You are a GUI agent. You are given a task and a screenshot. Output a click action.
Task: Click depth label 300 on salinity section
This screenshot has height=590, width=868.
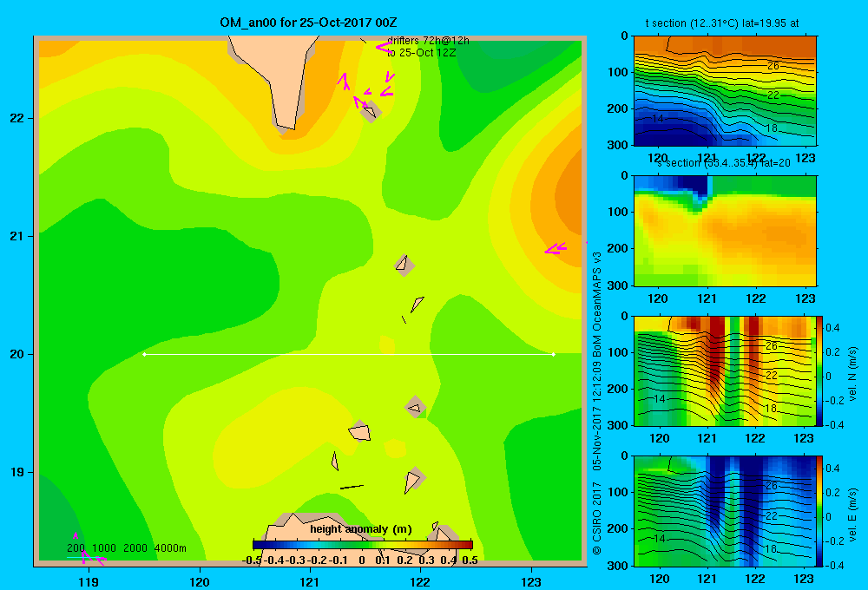click(x=618, y=285)
